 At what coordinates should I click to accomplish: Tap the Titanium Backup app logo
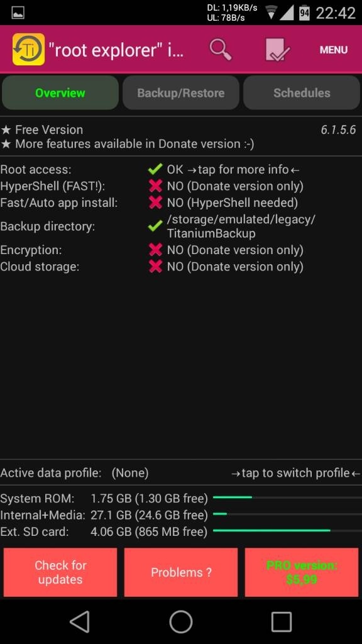28,49
